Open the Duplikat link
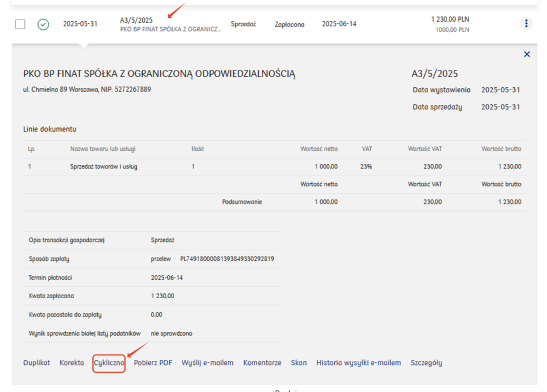The width and height of the screenshot is (547, 392). pyautogui.click(x=37, y=363)
